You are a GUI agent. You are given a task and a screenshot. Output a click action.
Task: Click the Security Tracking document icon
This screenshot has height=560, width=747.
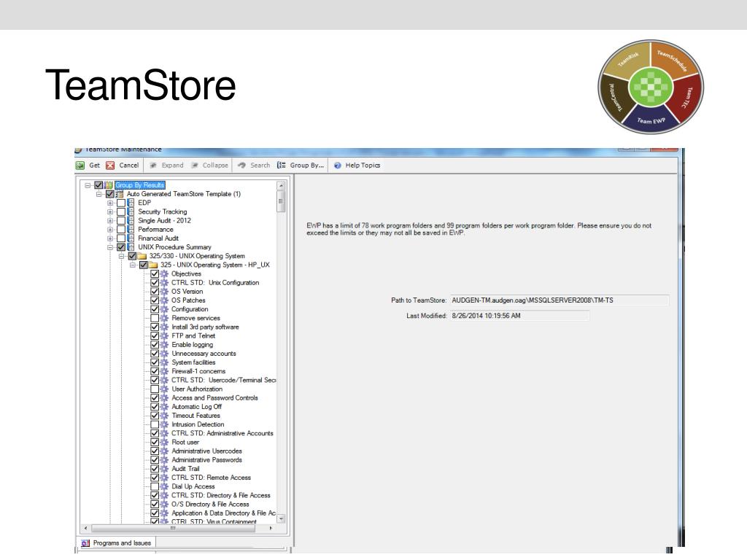click(x=131, y=211)
